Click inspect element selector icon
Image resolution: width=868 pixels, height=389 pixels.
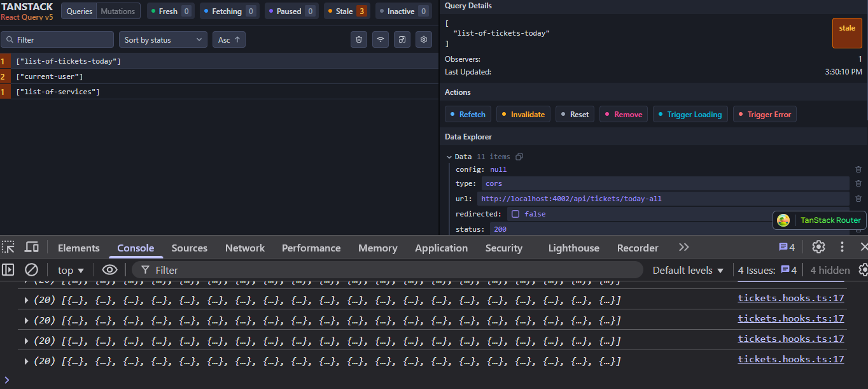(8, 247)
